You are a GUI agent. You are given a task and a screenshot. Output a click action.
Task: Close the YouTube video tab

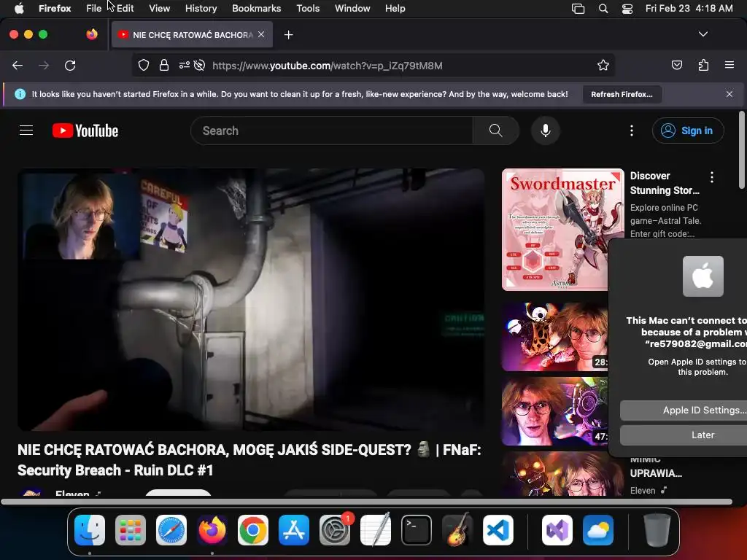point(261,34)
